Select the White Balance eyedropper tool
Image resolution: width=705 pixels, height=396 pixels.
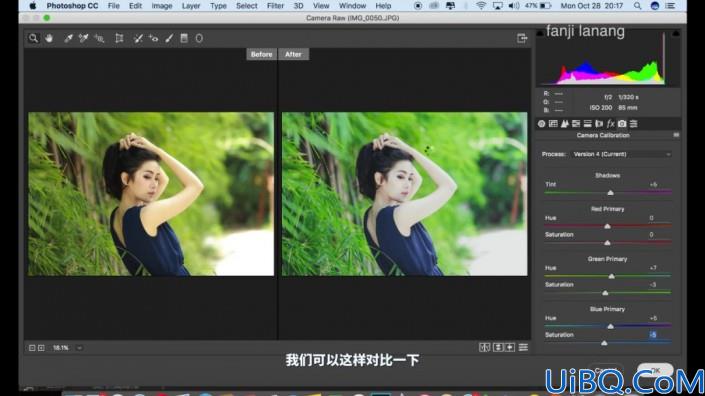click(68, 38)
